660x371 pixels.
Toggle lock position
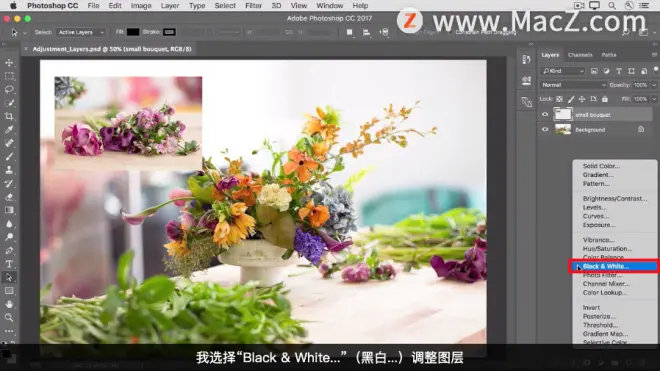582,99
